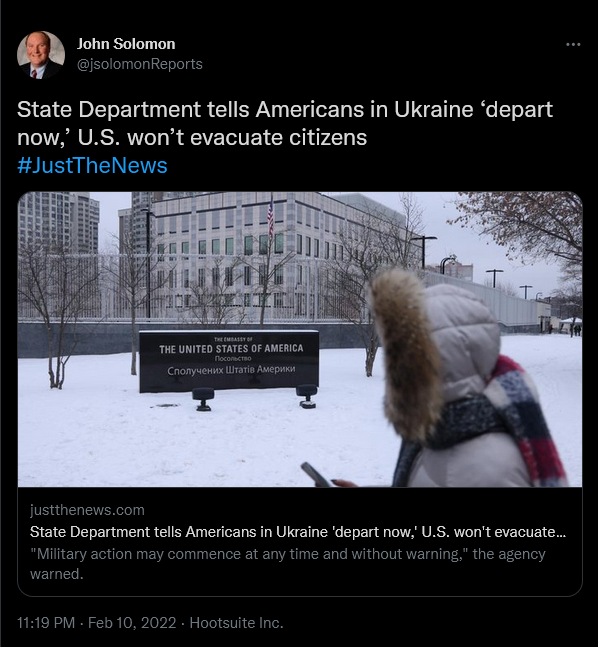
Task: Click the United States of America embassy sign
Action: click(x=229, y=361)
